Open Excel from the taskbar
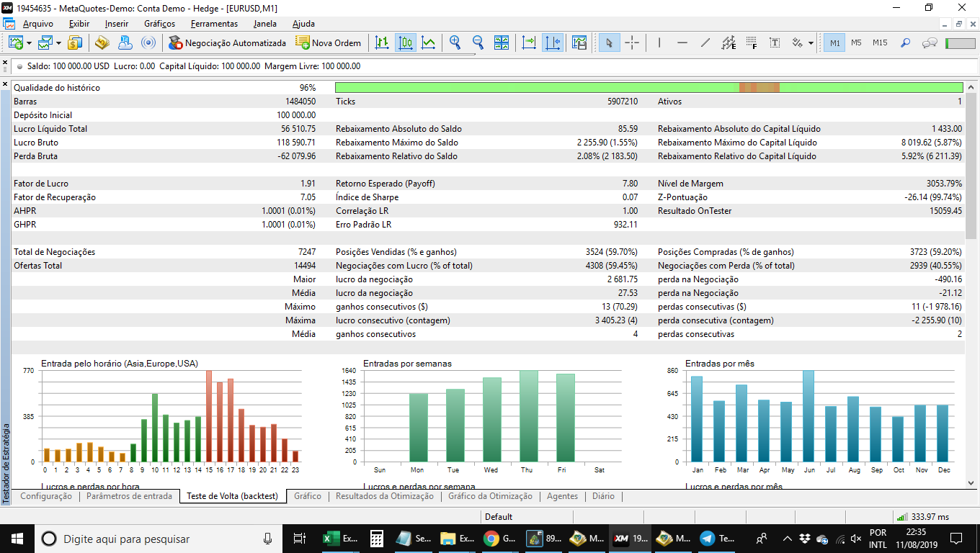Screen dimensions: 980x553 click(x=340, y=538)
